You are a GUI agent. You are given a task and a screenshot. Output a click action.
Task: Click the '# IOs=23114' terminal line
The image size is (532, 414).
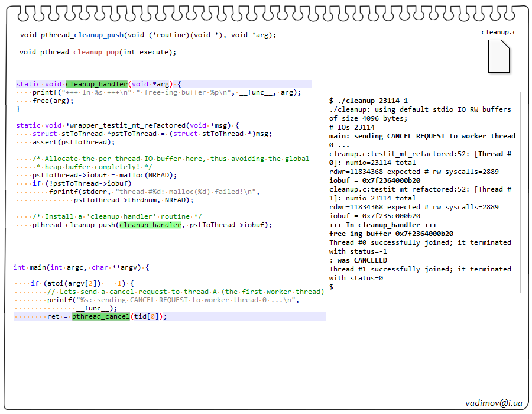352,127
